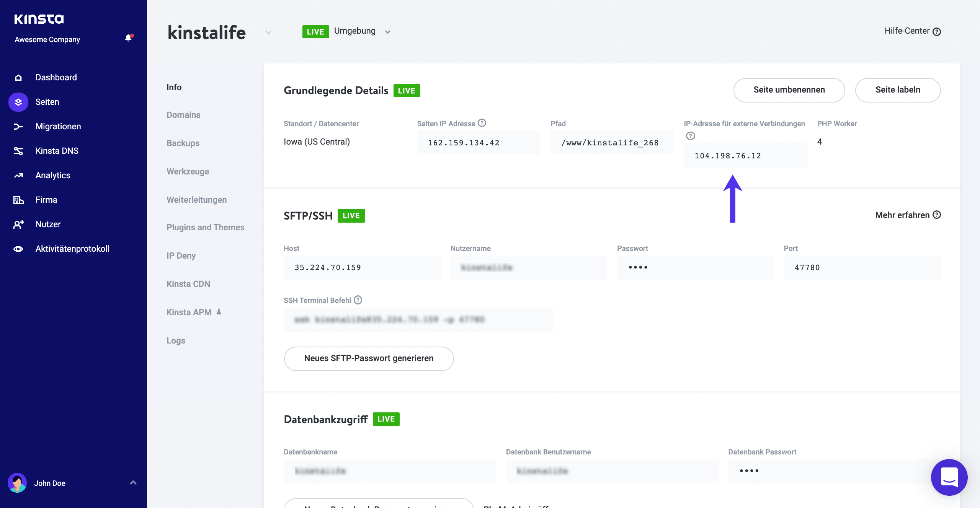Screen dimensions: 980x508
Task: Click the IP-Adresse für externe Verbindungen help icon
Action: coord(690,135)
